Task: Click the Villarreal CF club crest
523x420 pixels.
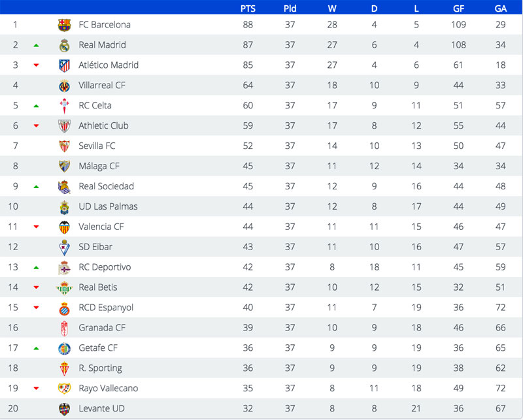Action: pos(64,86)
